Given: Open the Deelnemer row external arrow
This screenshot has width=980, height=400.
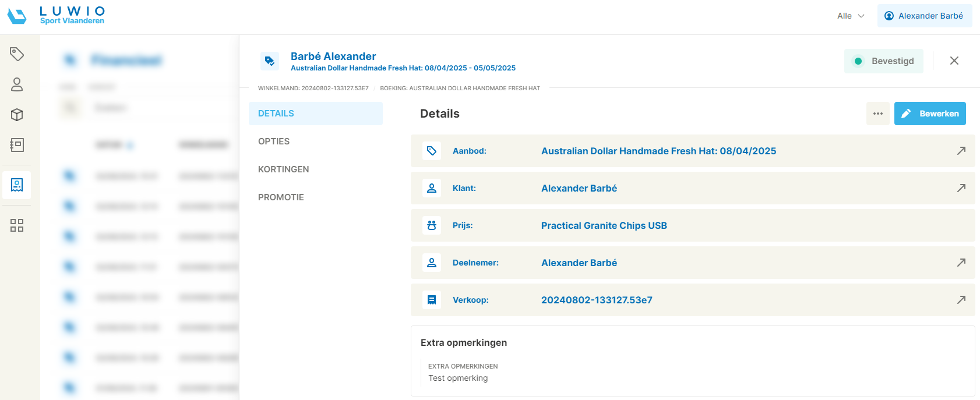Looking at the screenshot, I should 961,263.
